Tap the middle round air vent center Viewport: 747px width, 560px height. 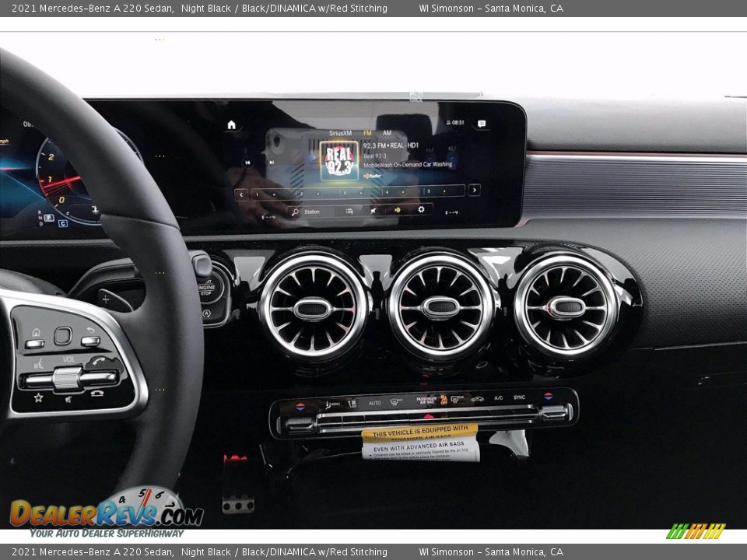click(440, 308)
